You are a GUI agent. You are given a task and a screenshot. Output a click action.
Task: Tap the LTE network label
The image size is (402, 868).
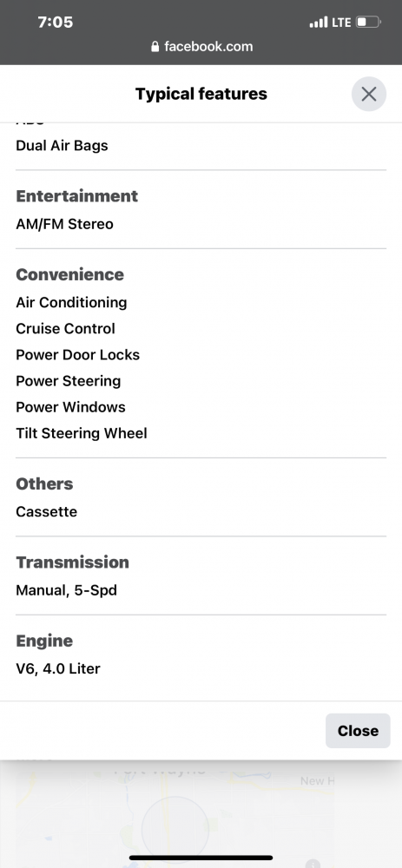341,23
